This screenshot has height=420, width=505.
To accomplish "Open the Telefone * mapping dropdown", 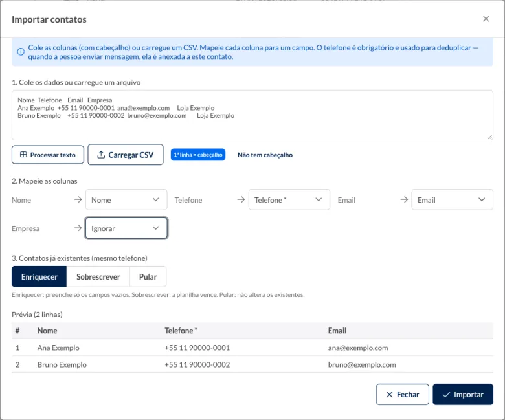I will (289, 199).
